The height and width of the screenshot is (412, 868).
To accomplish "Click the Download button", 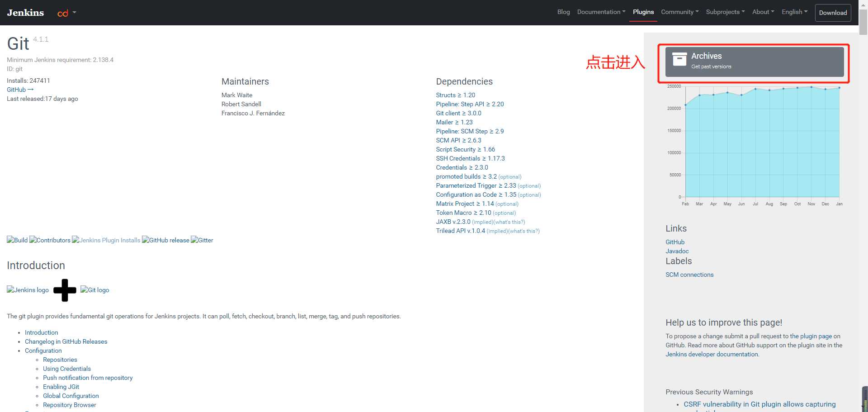I will (x=833, y=13).
